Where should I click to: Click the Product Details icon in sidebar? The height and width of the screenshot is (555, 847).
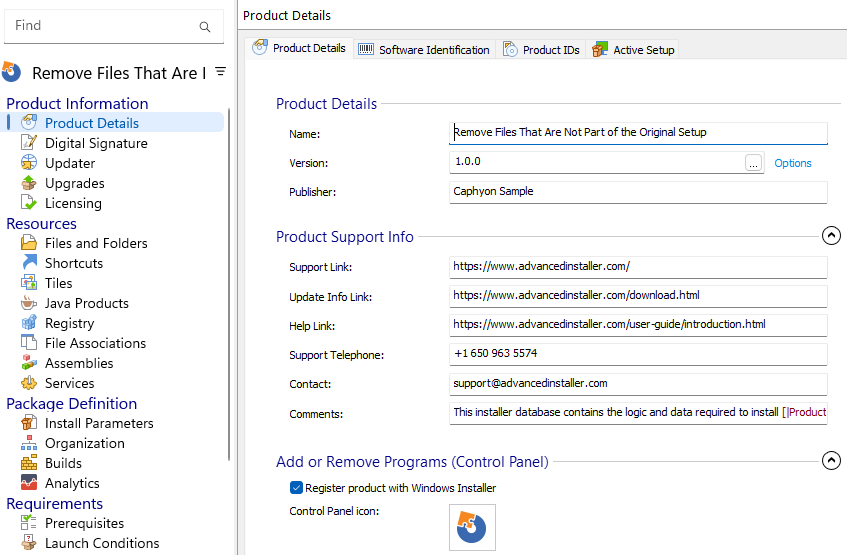[x=29, y=123]
